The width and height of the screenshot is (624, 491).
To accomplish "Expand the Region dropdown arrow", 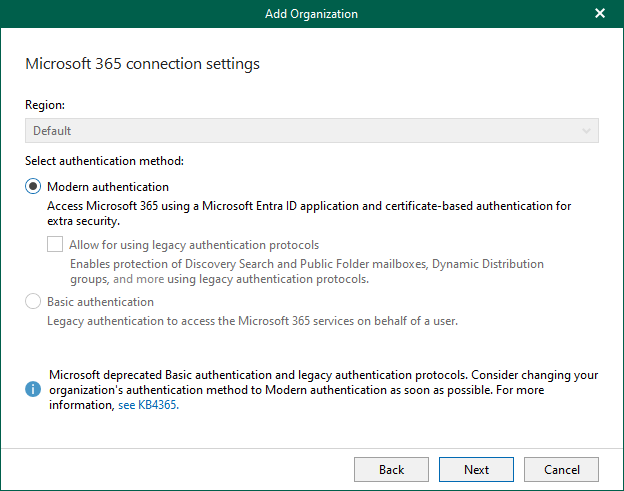I will pos(586,131).
